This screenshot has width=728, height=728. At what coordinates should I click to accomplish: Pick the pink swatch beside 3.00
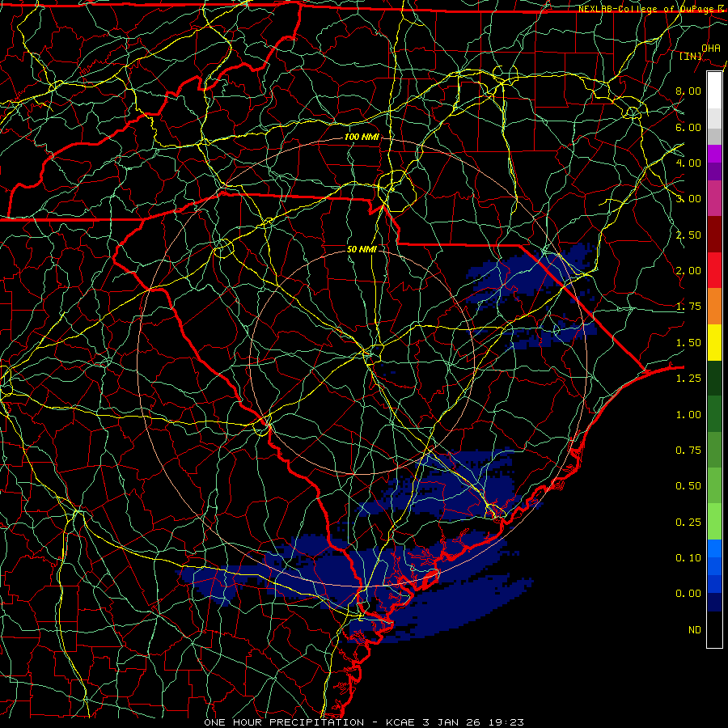click(714, 199)
